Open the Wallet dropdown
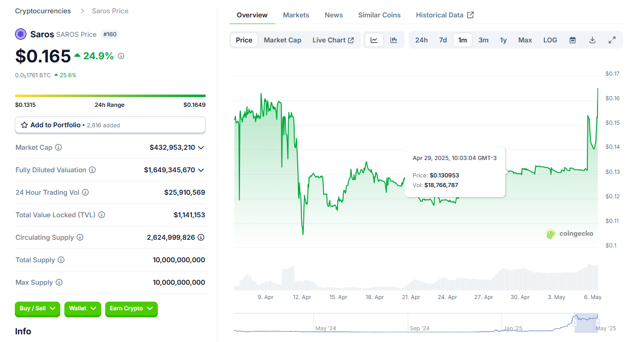 click(x=82, y=309)
